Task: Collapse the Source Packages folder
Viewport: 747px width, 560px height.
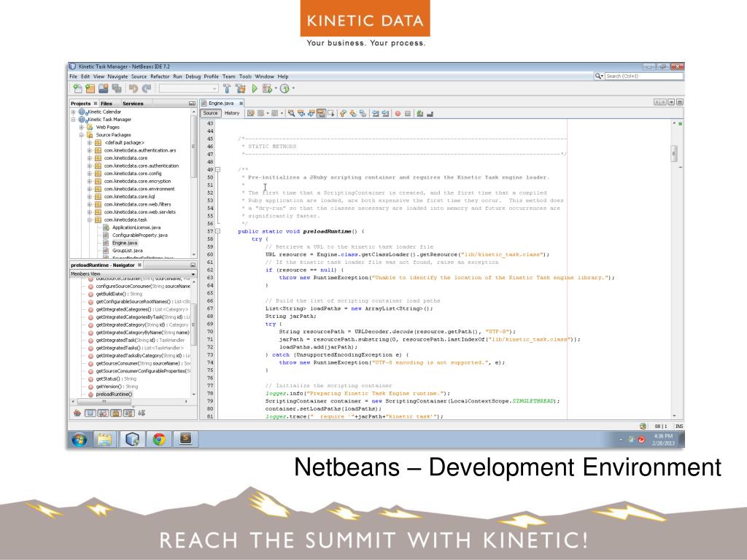Action: coord(82,135)
